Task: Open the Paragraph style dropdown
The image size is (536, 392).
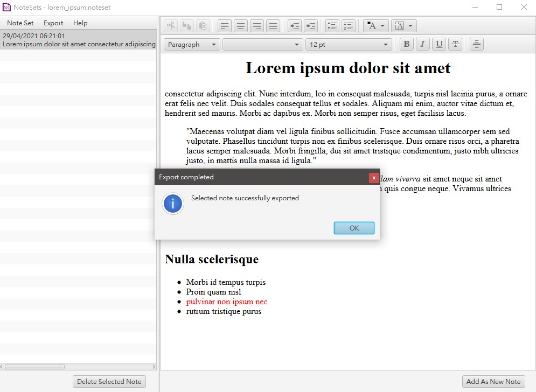Action: [192, 45]
